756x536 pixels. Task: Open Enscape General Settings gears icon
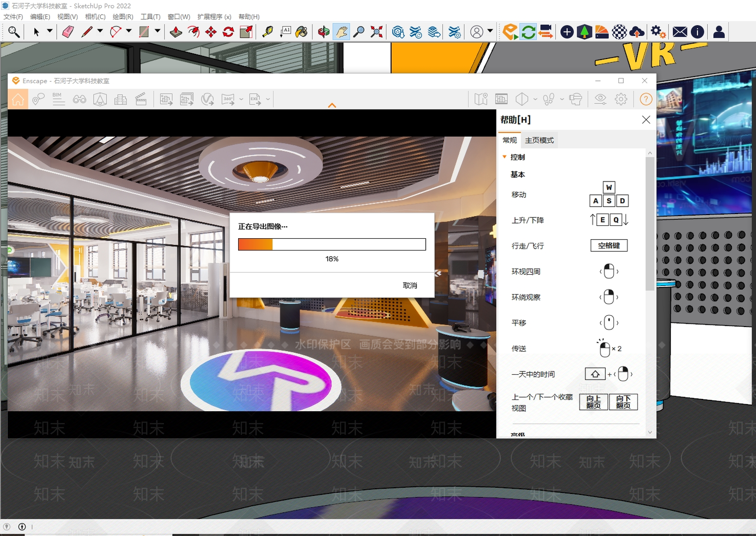coord(658,32)
